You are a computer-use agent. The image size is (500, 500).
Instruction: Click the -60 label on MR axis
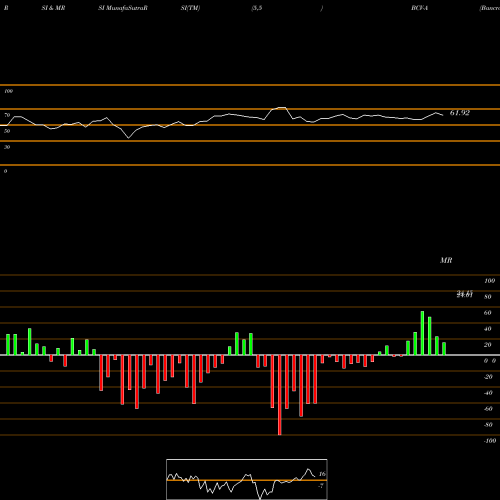click(488, 409)
